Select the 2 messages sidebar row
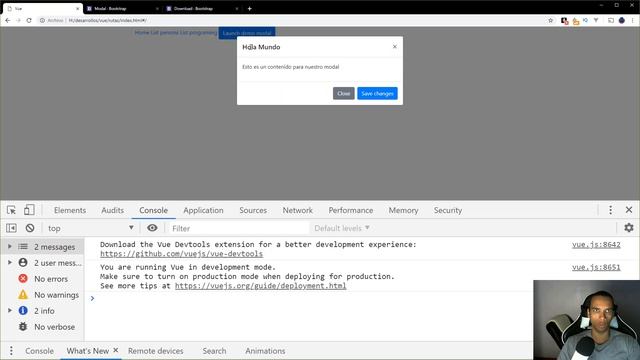Image resolution: width=640 pixels, height=360 pixels. click(42, 247)
